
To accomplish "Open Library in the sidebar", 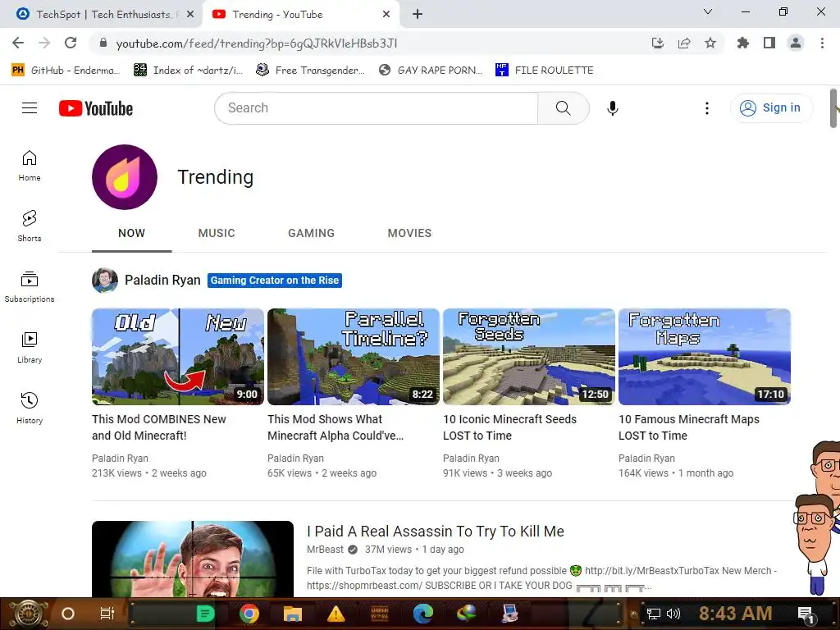I will click(30, 348).
